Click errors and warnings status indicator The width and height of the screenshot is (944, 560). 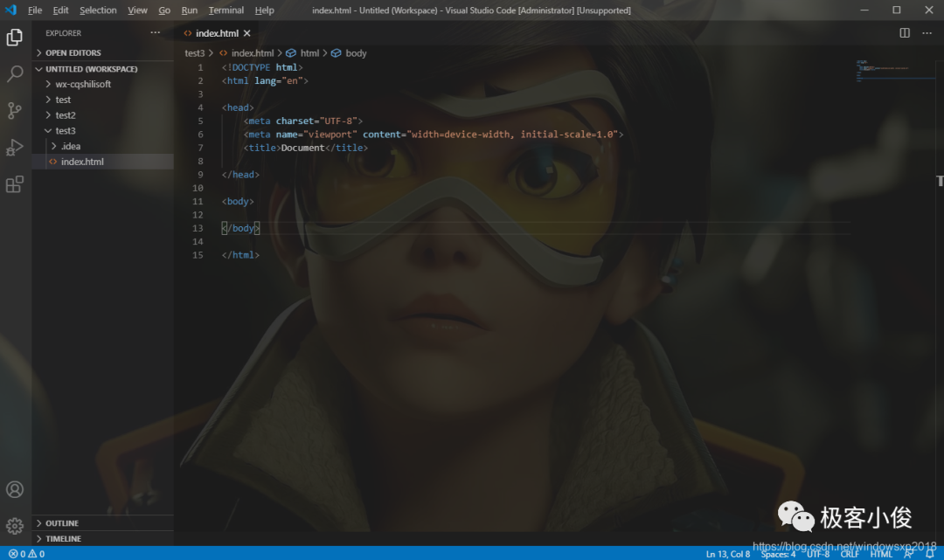[26, 553]
